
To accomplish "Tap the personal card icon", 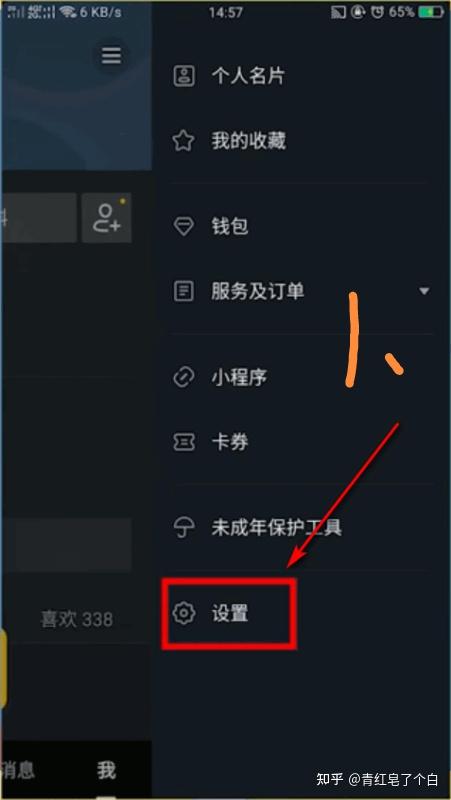I will click(184, 77).
